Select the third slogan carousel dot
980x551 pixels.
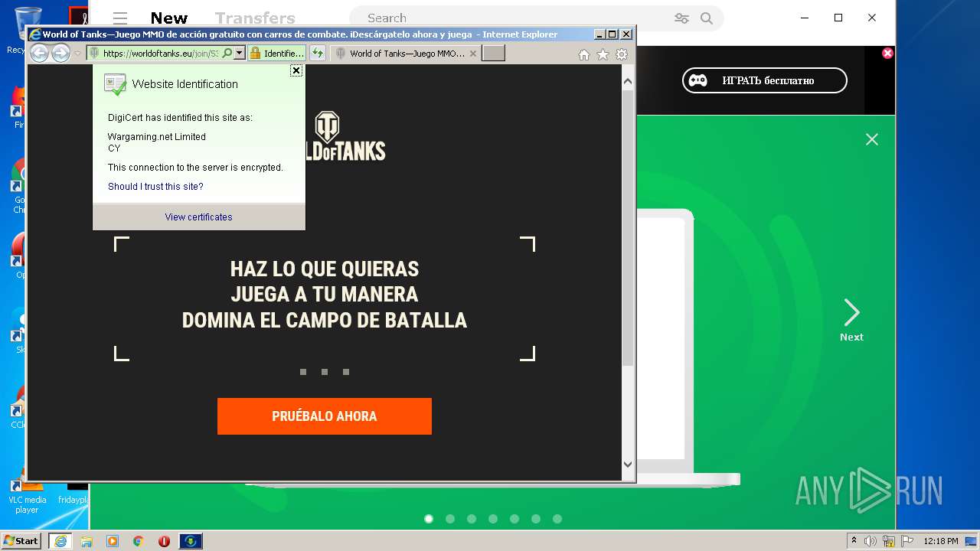pos(346,372)
